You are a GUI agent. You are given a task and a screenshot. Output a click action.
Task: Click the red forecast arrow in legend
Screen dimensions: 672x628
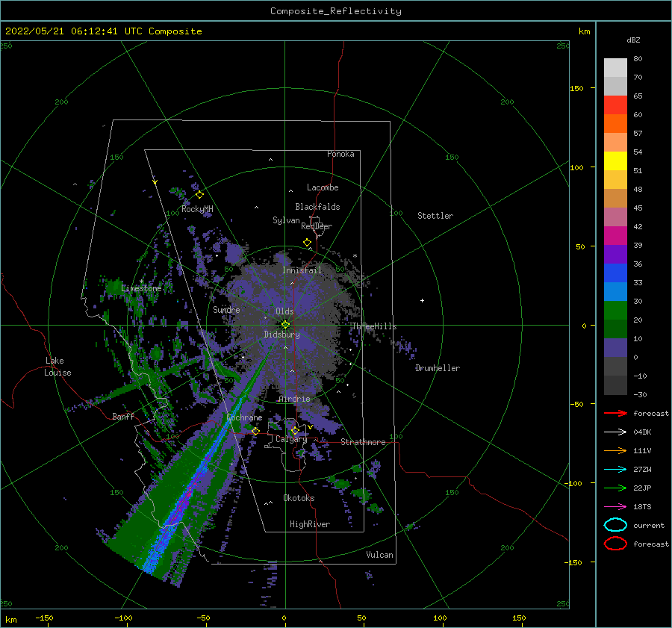pyautogui.click(x=615, y=413)
